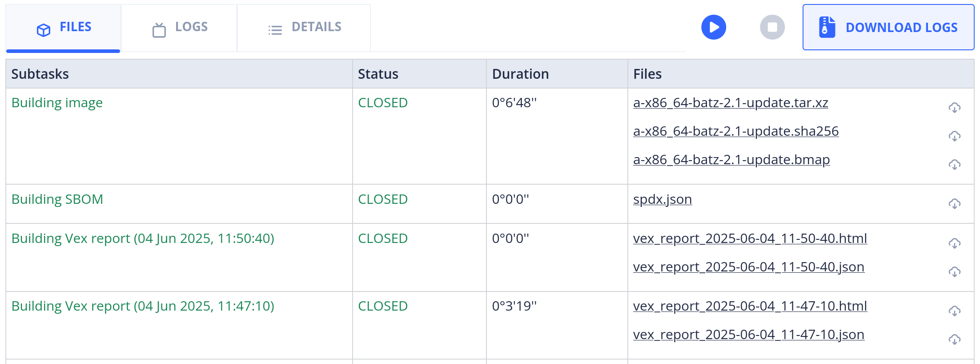The image size is (980, 364).
Task: Download icon for the update.sha256 file
Action: [x=954, y=136]
